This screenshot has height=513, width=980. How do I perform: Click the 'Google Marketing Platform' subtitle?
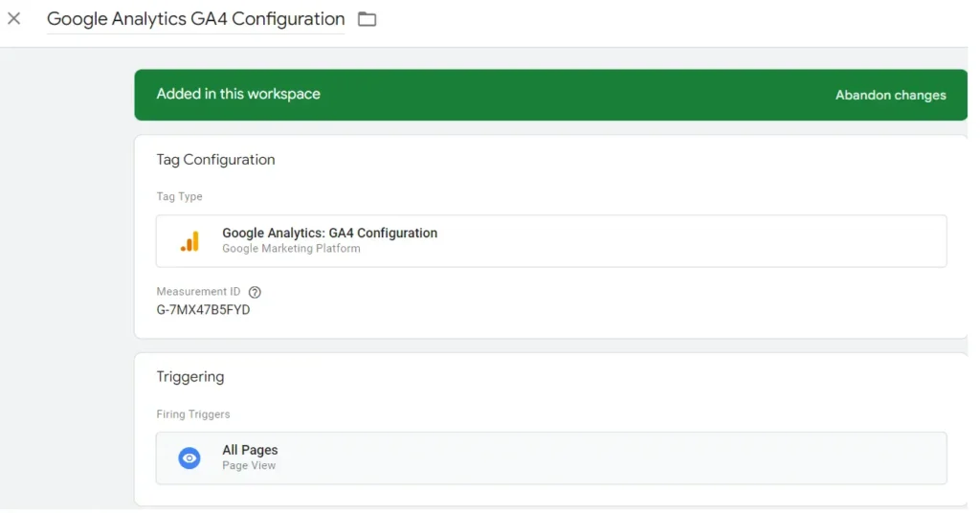pos(291,249)
